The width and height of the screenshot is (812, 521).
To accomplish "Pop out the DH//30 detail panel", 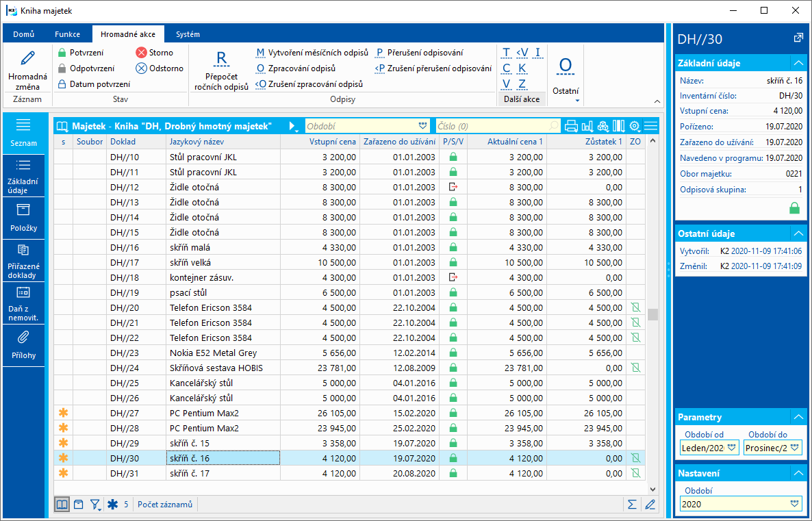I will 798,38.
